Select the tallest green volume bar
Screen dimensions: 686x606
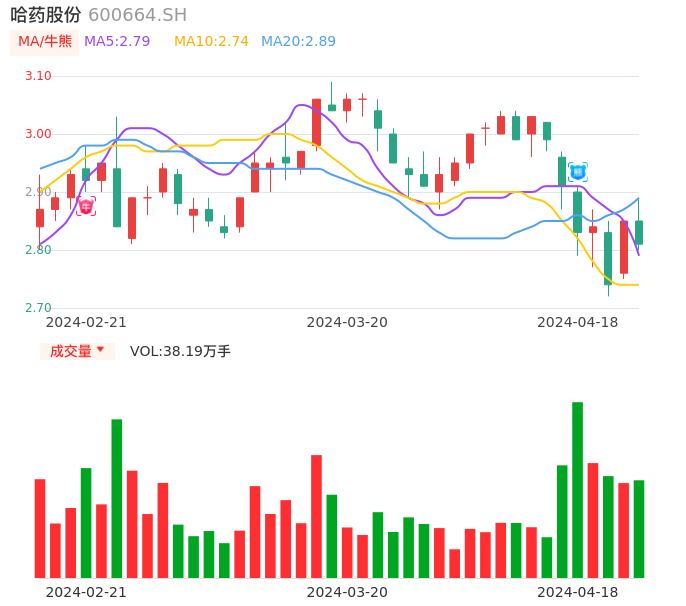point(577,490)
